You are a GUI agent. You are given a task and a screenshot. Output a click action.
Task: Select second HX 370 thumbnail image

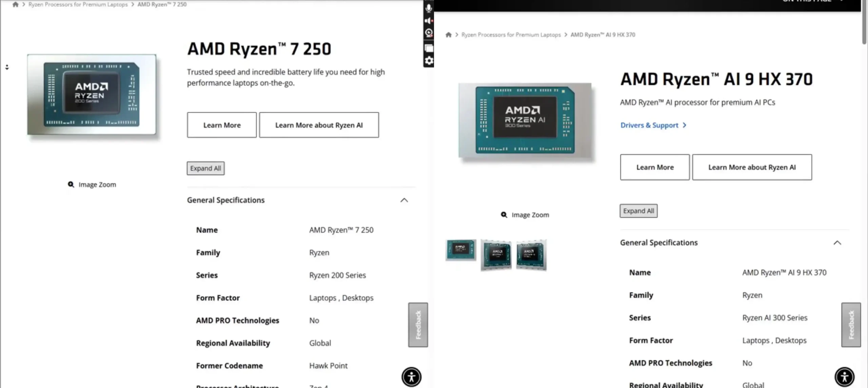tap(496, 255)
